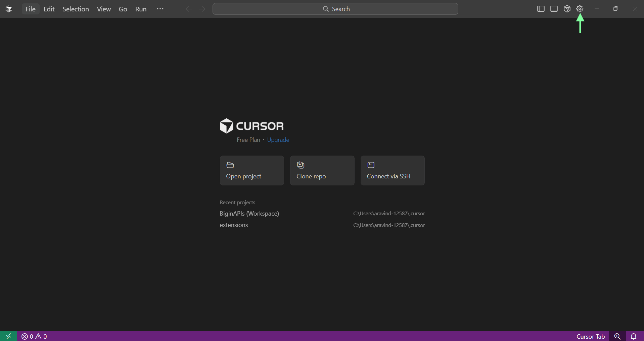Click Upgrade plan link
This screenshot has width=644, height=341.
[x=278, y=140]
